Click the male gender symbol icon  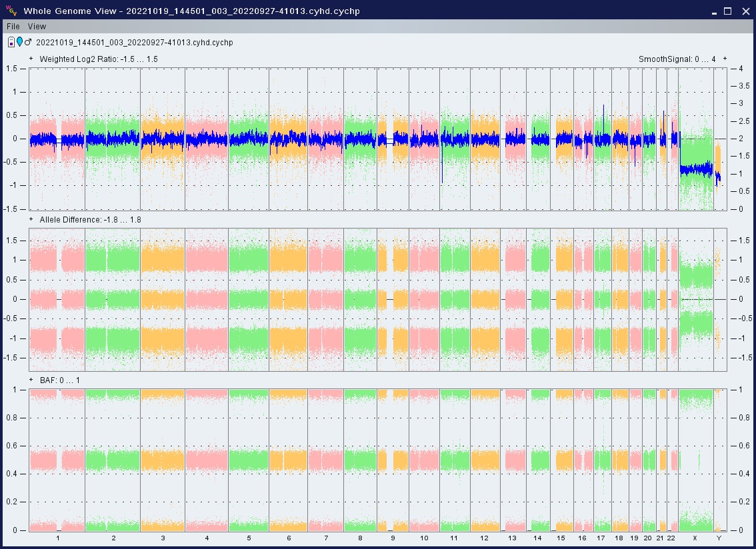pyautogui.click(x=28, y=42)
